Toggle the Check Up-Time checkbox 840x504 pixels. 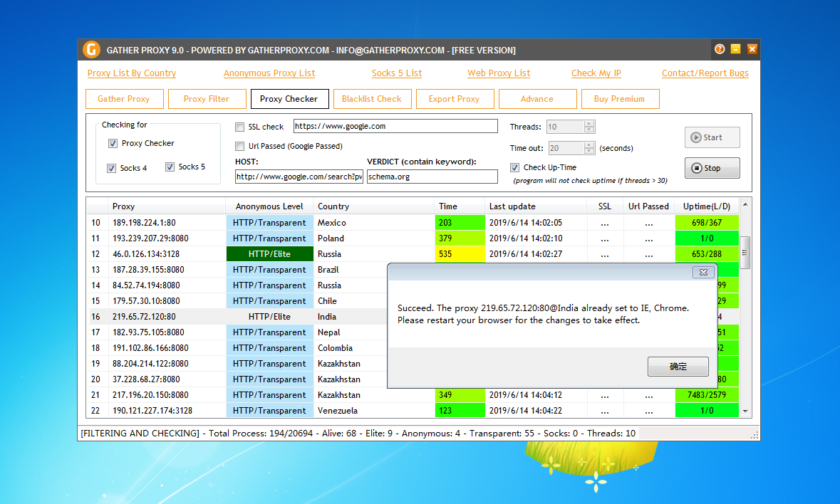tap(515, 167)
